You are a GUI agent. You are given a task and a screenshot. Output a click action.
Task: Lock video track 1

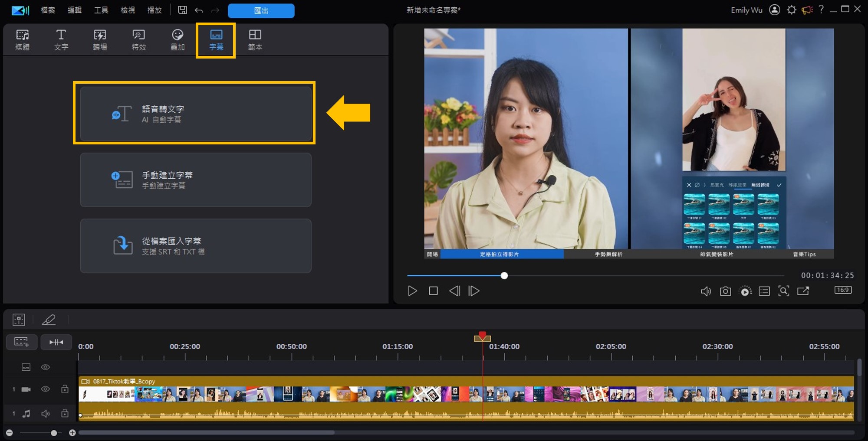65,389
